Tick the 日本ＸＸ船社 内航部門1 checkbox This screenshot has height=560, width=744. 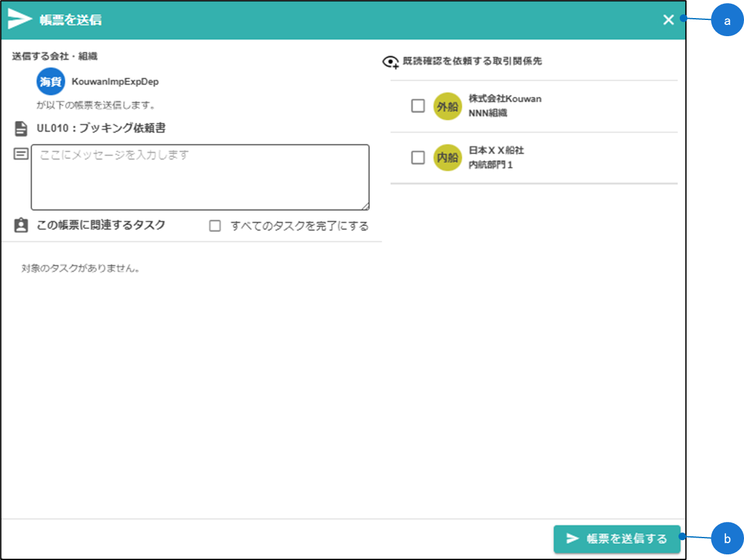pyautogui.click(x=418, y=158)
